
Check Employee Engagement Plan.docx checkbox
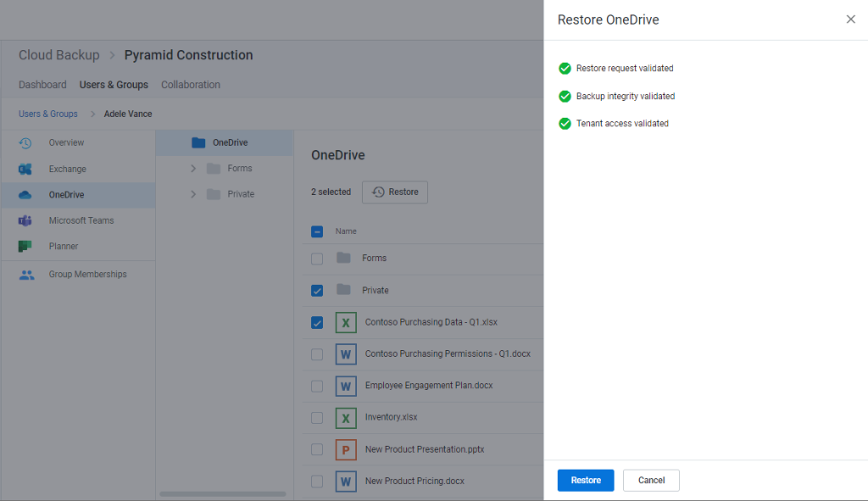click(x=317, y=387)
